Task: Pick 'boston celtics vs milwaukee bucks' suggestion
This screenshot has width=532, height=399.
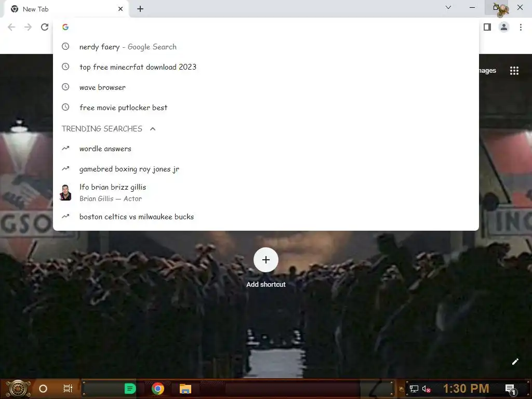Action: [x=265, y=217]
